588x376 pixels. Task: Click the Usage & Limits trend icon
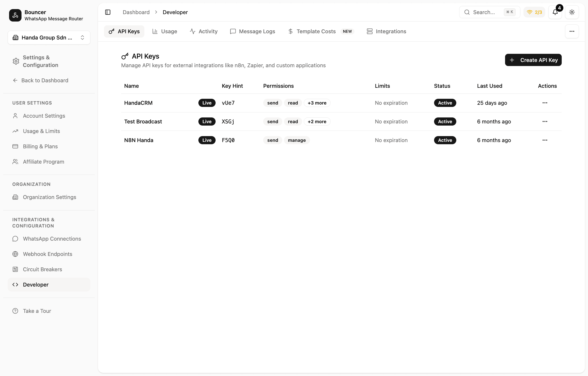coord(15,131)
